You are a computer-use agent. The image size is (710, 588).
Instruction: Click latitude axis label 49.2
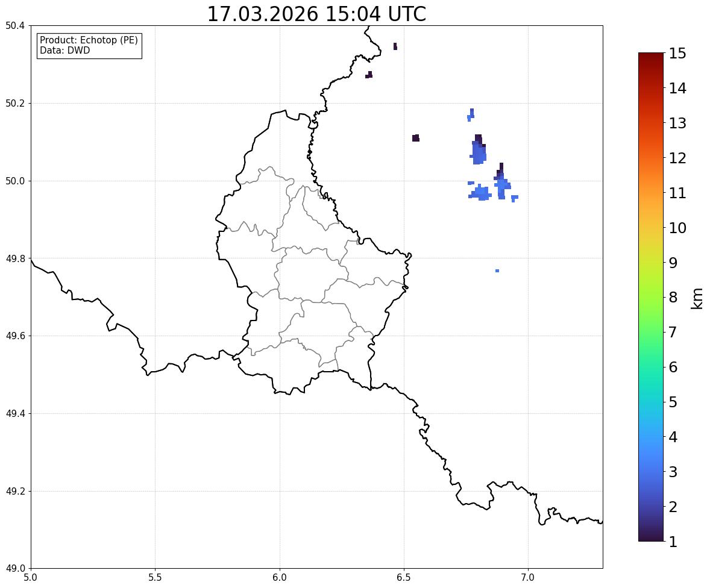(x=14, y=491)
